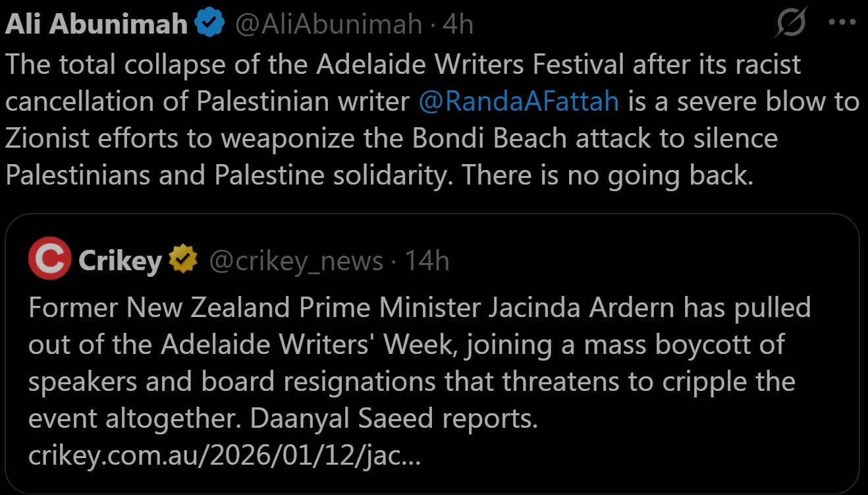868x495 pixels.
Task: Open the Grok slashed-circle icon
Action: [x=791, y=24]
